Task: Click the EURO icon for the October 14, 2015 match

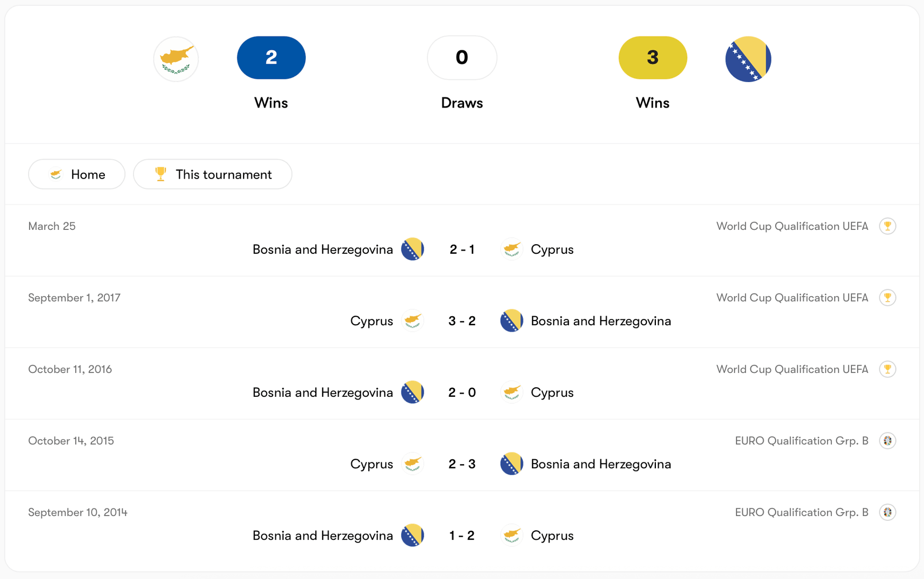Action: pos(888,440)
